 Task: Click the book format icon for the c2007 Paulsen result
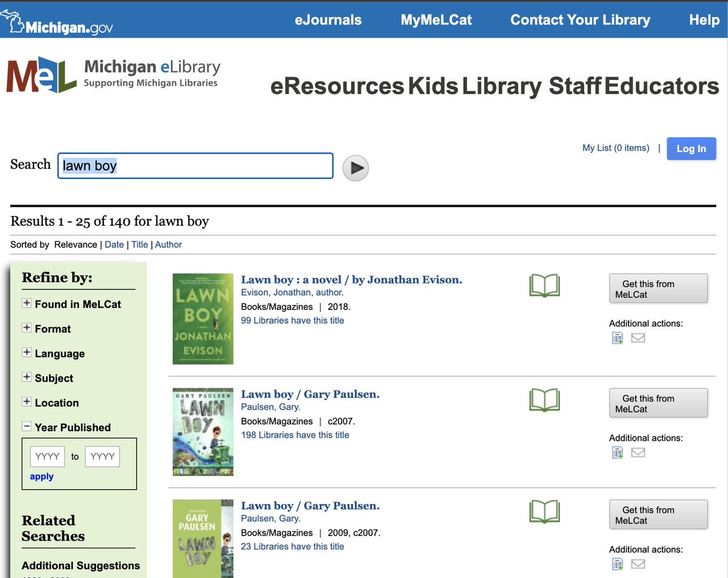[x=544, y=400]
